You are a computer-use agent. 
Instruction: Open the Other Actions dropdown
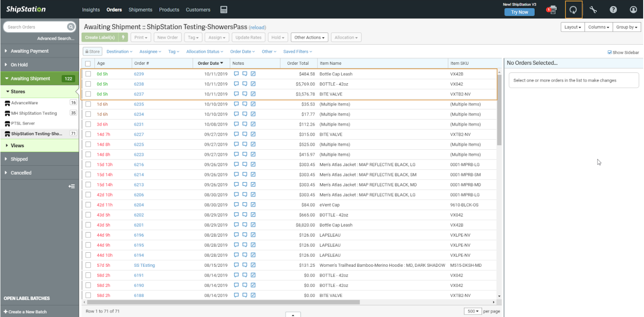[309, 38]
